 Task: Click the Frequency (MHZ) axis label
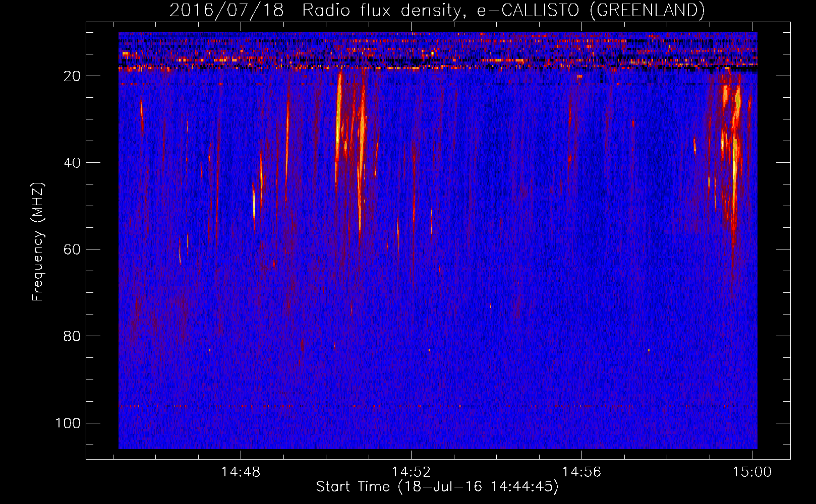click(x=38, y=241)
